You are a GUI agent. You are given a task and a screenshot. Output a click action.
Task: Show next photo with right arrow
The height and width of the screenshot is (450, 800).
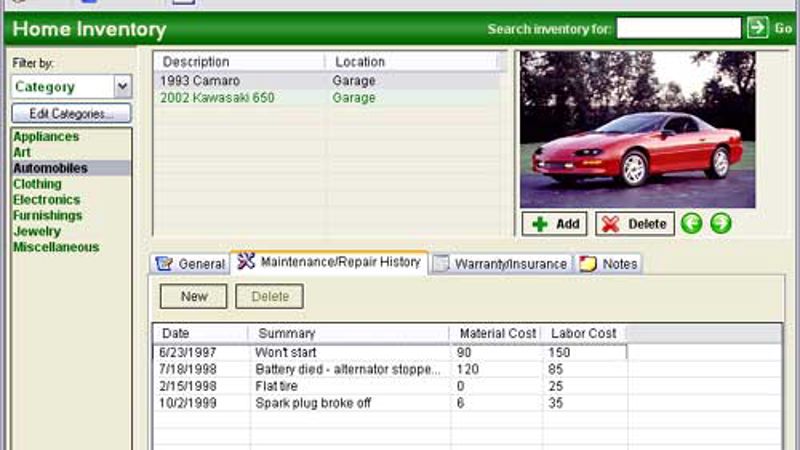(x=721, y=223)
